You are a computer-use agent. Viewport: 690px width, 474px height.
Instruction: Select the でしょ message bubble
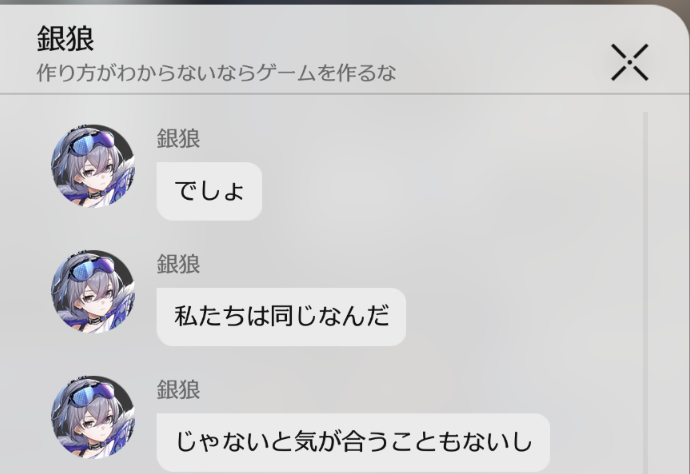209,191
